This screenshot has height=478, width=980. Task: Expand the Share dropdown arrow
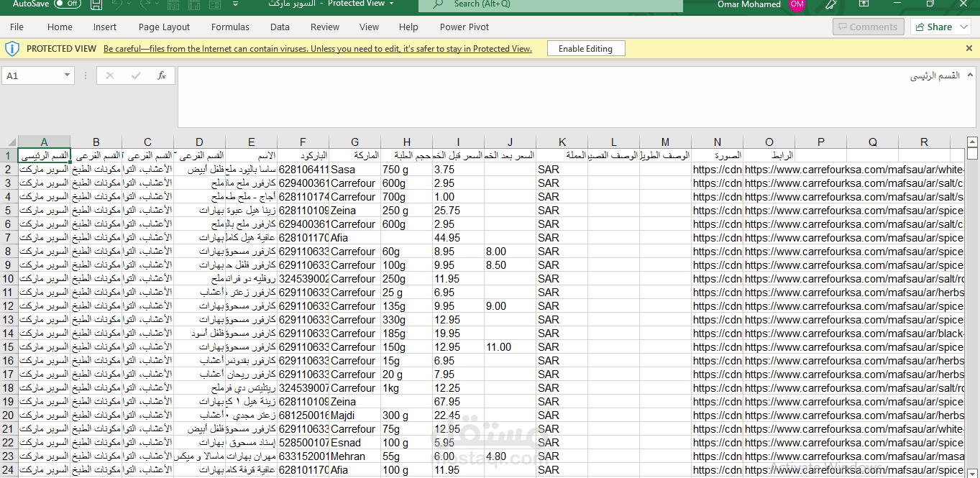click(963, 27)
